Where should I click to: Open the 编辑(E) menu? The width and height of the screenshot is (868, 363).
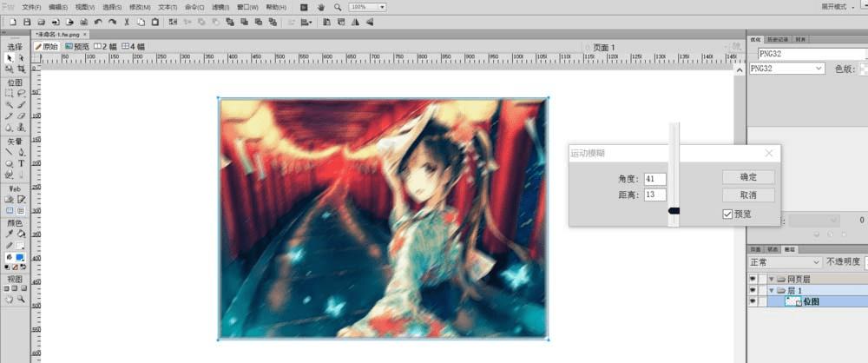click(x=58, y=7)
